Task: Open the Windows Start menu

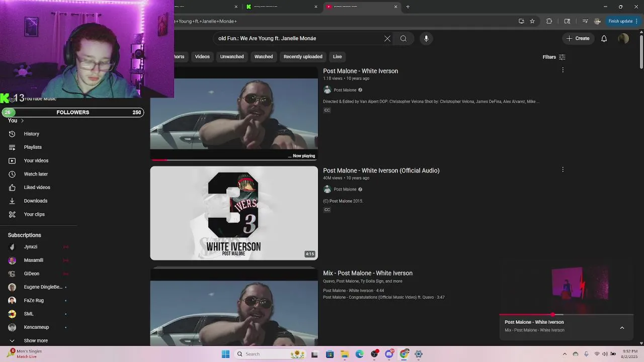Action: click(225, 354)
